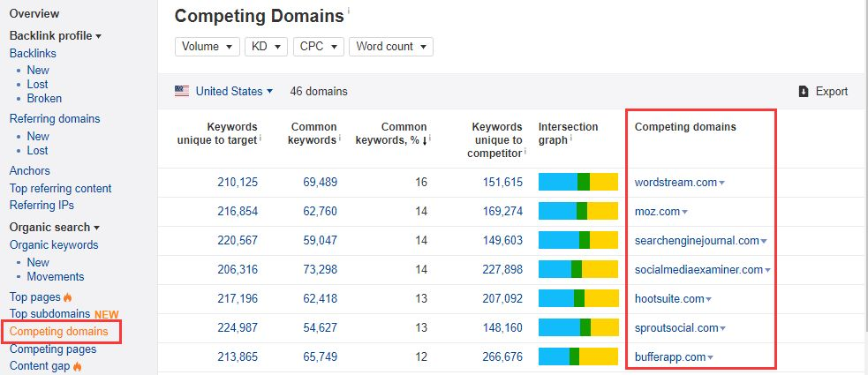Click the Export button
This screenshot has width=868, height=375.
[823, 91]
